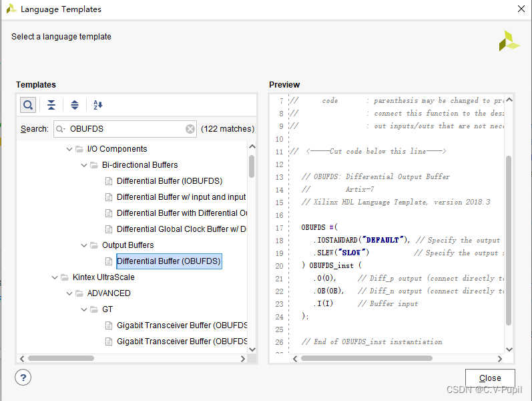The width and height of the screenshot is (532, 401).
Task: Collapse the Output Buffers folder
Action: pyautogui.click(x=84, y=245)
